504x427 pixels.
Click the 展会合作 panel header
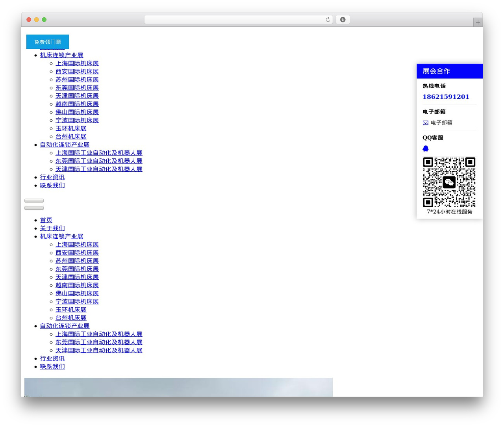[x=450, y=71]
